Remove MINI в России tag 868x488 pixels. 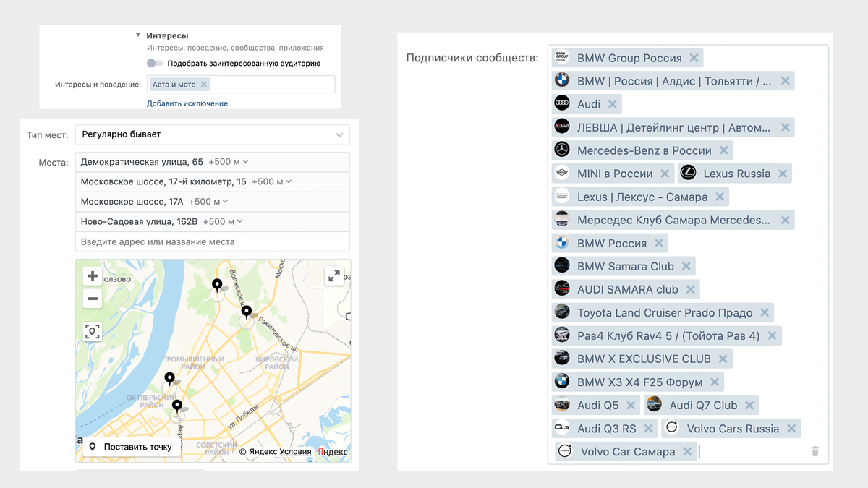(665, 174)
